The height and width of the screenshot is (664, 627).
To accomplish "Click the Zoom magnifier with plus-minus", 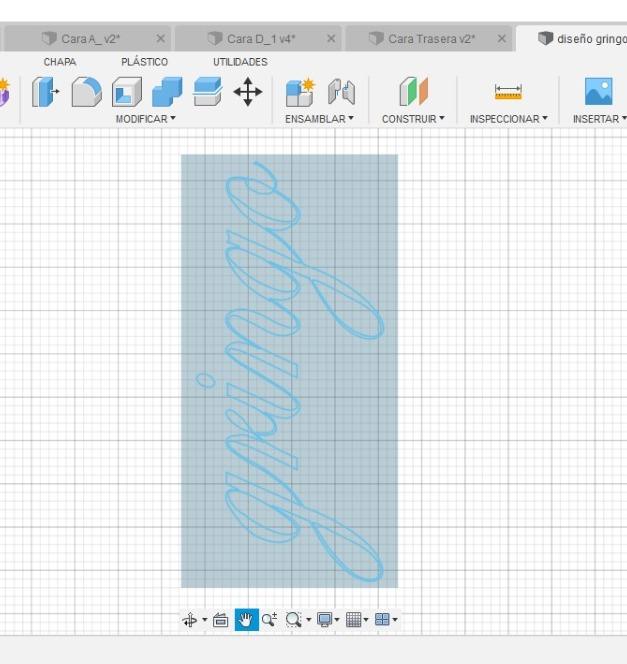I will pos(269,620).
